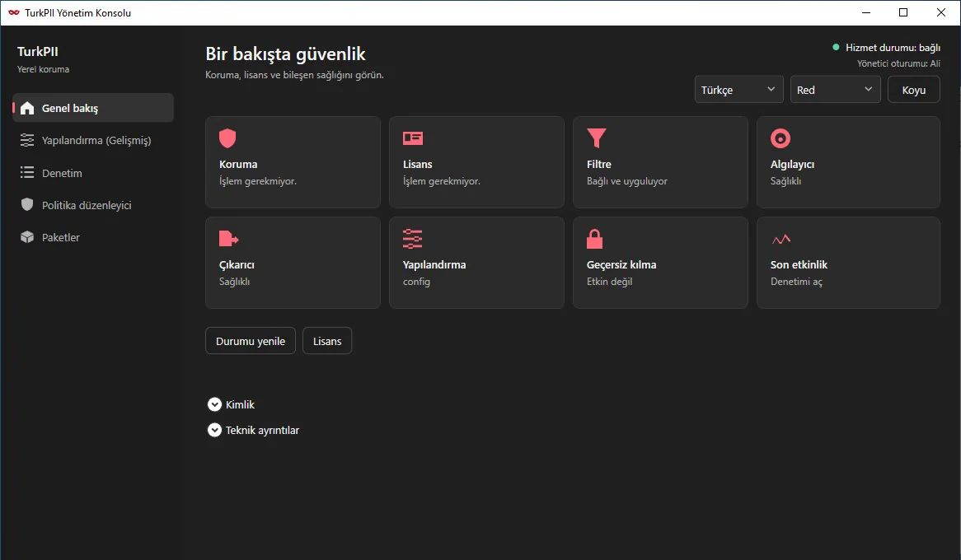Open the Filtre status card
Screen dimensions: 961x560
660,161
